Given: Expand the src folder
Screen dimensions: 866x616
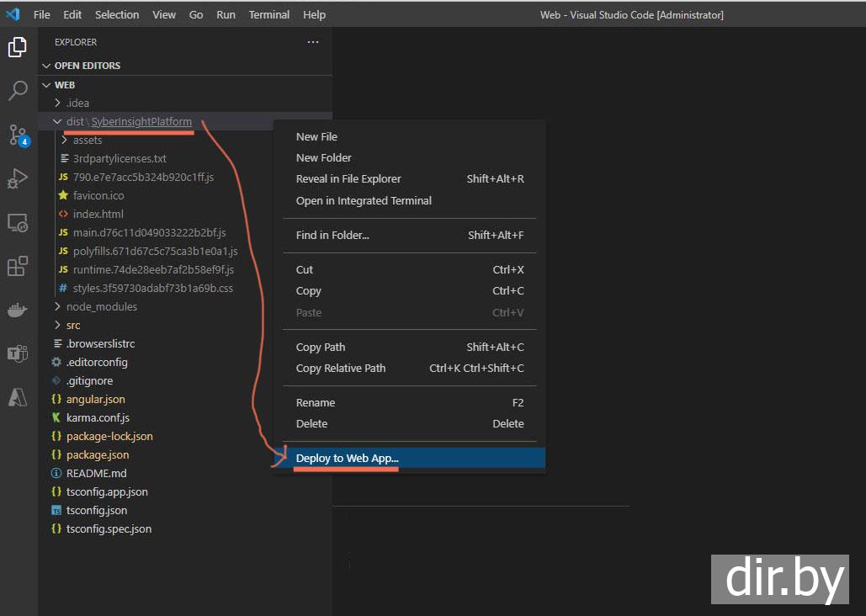Looking at the screenshot, I should coord(73,325).
